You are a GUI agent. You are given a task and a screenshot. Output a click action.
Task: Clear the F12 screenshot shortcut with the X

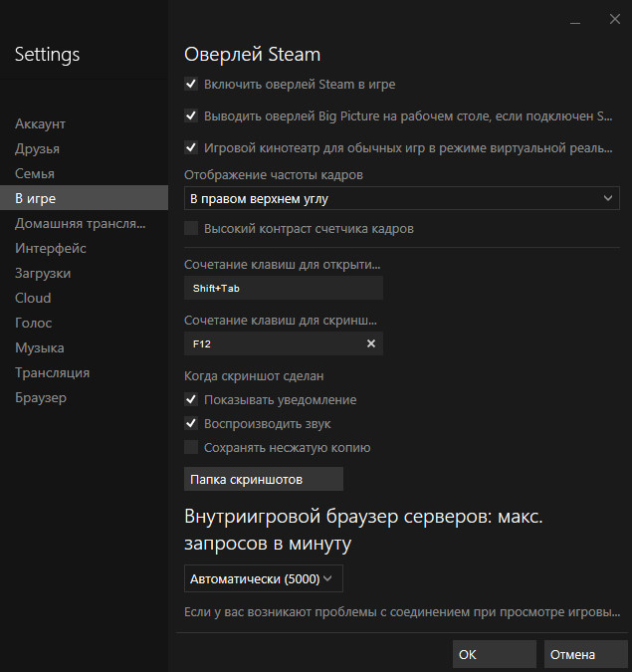(371, 343)
